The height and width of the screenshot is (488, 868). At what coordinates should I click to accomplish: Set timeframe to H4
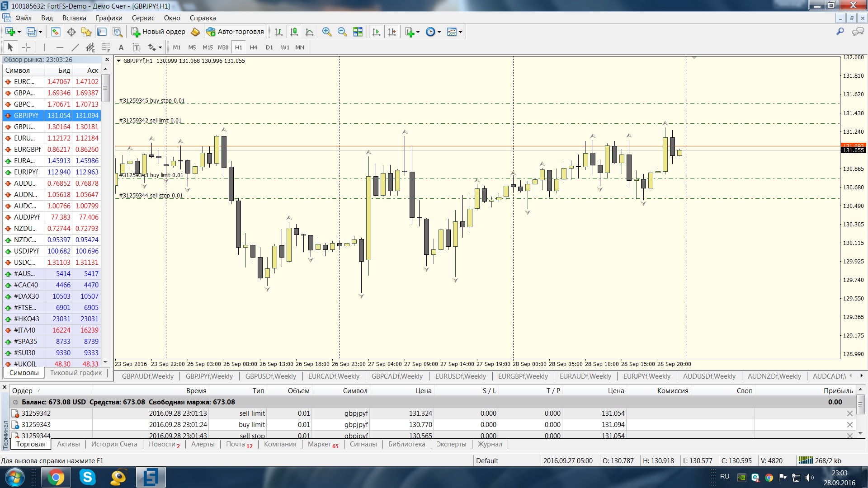(254, 47)
